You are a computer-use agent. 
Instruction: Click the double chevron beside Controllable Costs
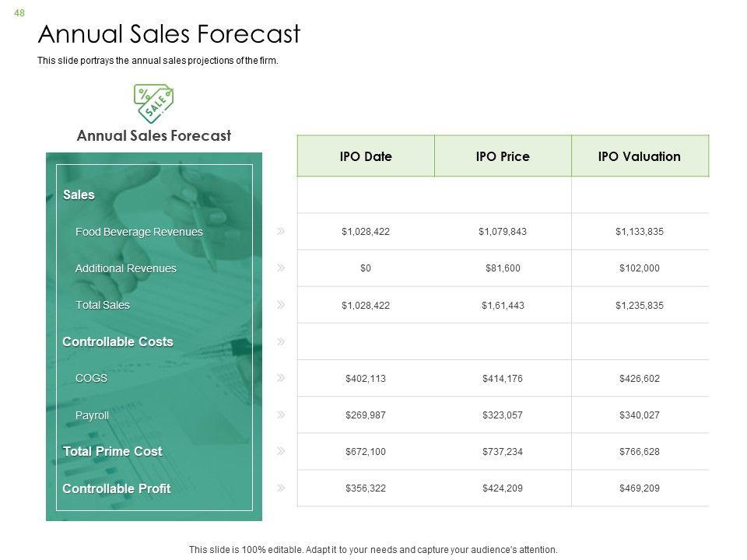280,341
